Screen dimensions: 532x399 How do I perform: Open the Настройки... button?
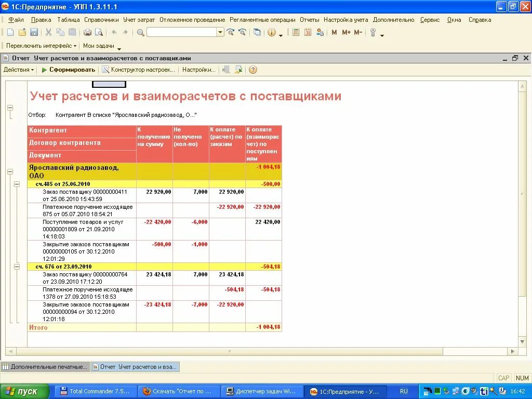[199, 70]
